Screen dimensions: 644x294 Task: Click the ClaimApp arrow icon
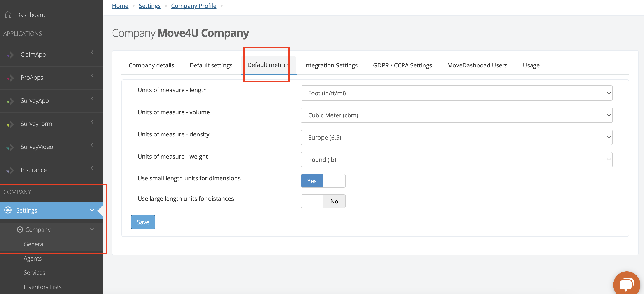pos(10,55)
